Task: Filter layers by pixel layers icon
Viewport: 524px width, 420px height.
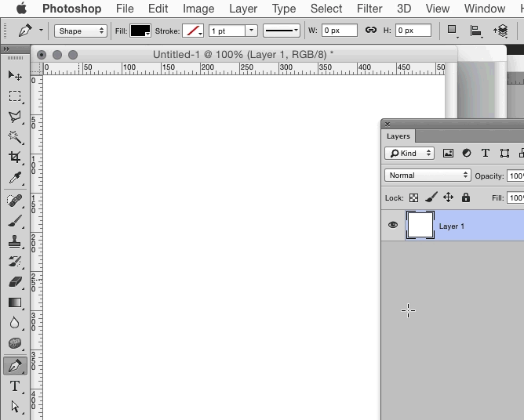Action: point(448,154)
